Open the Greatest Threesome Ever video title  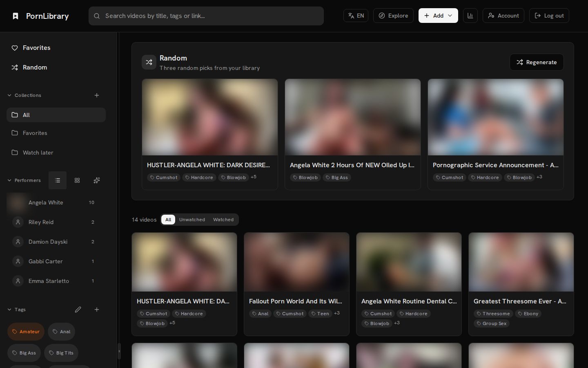coord(520,301)
